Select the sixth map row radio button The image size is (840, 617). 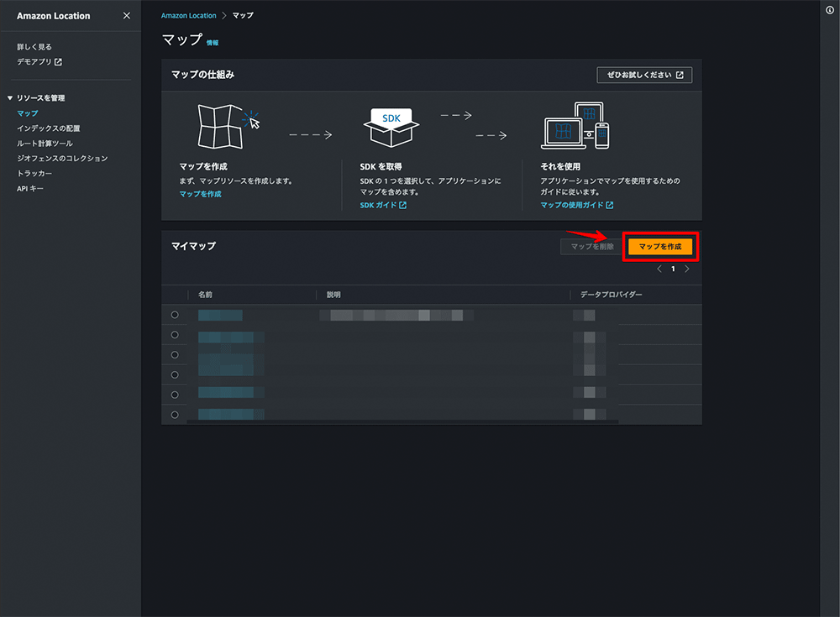[x=175, y=415]
